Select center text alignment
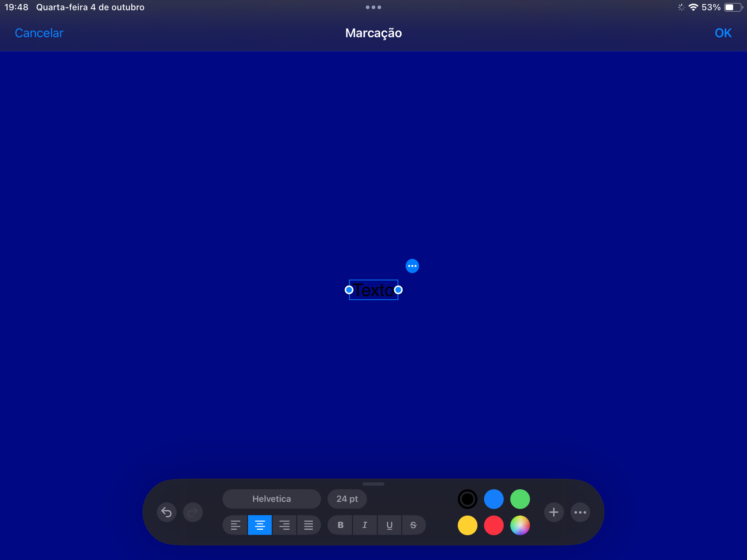 pyautogui.click(x=260, y=525)
